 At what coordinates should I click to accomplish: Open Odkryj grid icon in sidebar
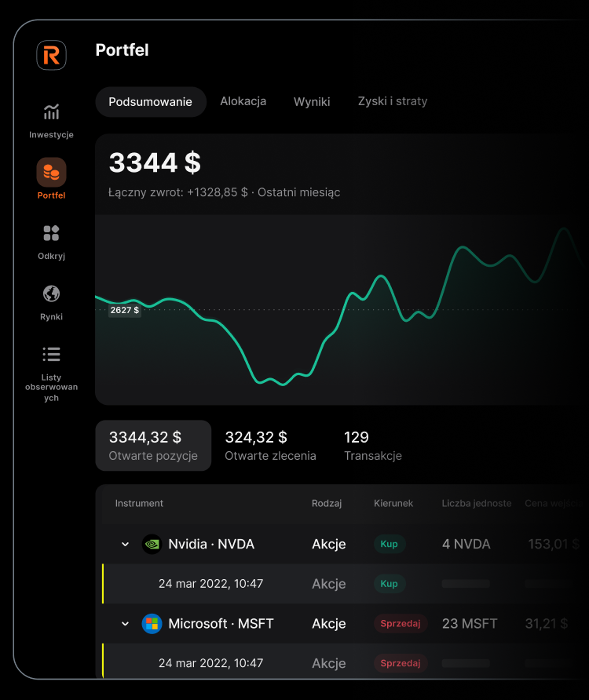coord(51,233)
